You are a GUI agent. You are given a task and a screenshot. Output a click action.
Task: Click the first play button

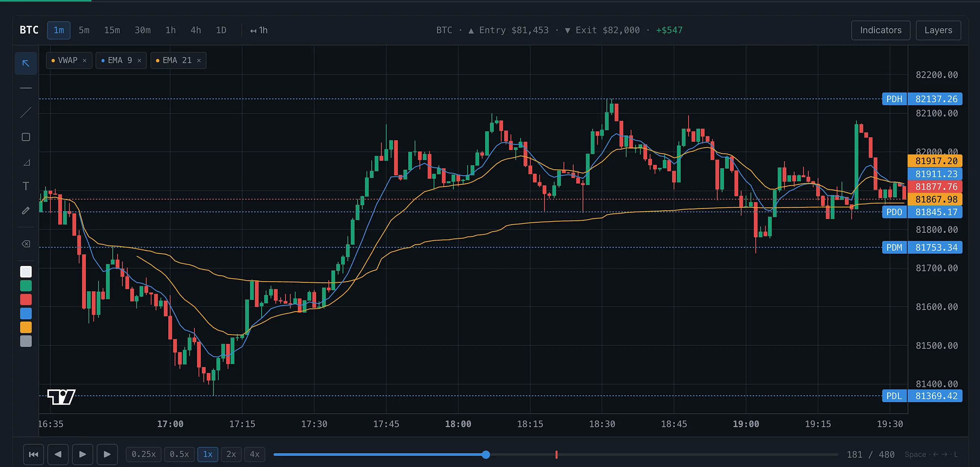click(82, 454)
